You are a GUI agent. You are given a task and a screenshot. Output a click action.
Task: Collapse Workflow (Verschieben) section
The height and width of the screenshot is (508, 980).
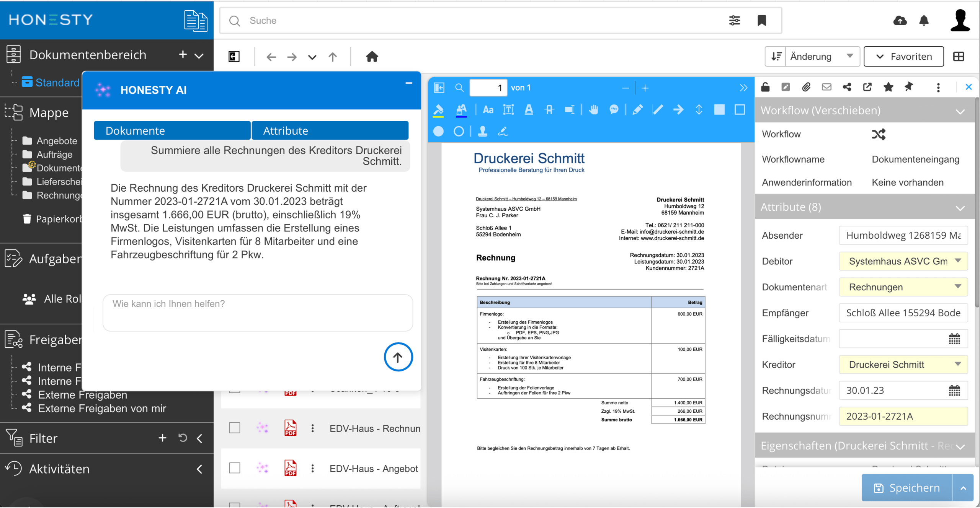coord(960,112)
